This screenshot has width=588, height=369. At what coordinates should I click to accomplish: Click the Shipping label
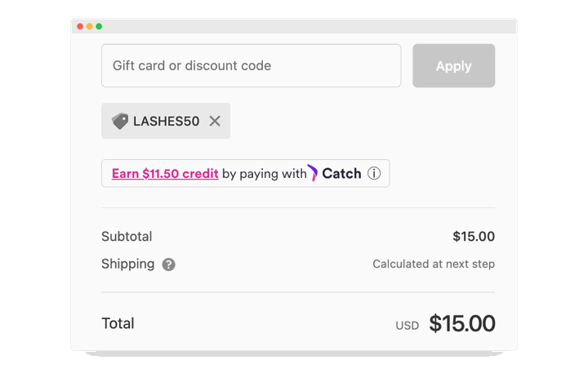click(x=128, y=264)
